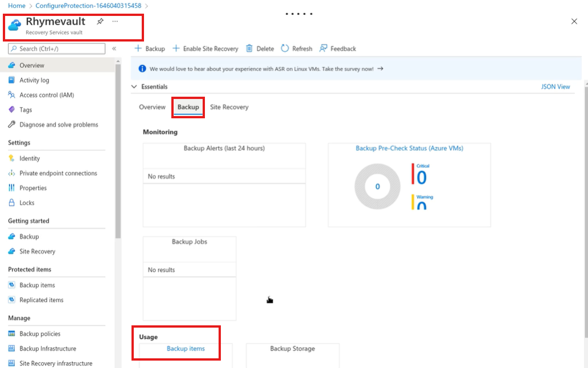The width and height of the screenshot is (588, 368).
Task: Click the Tags icon in the sidebar
Action: (x=11, y=109)
